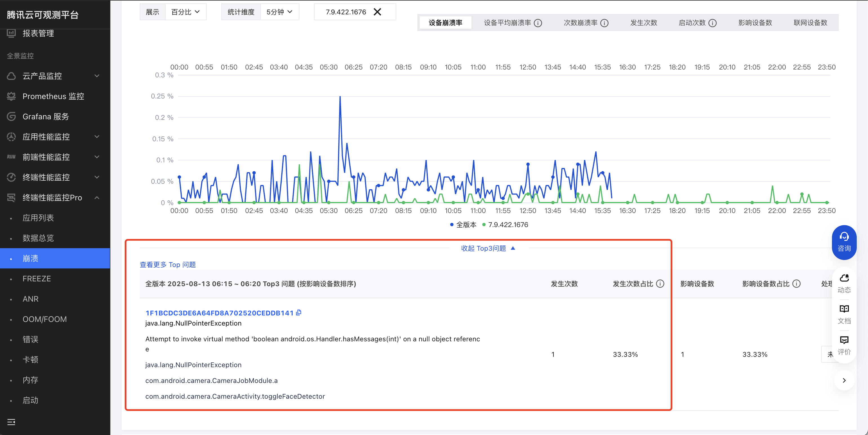Open the 5分钟 statistics interval dropdown
Viewport: 868px width, 435px height.
point(279,12)
